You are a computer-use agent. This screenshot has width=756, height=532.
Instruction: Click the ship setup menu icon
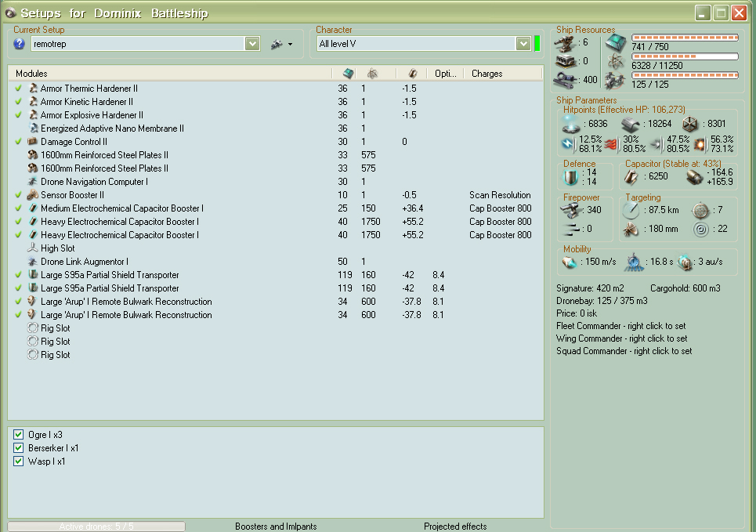click(277, 44)
